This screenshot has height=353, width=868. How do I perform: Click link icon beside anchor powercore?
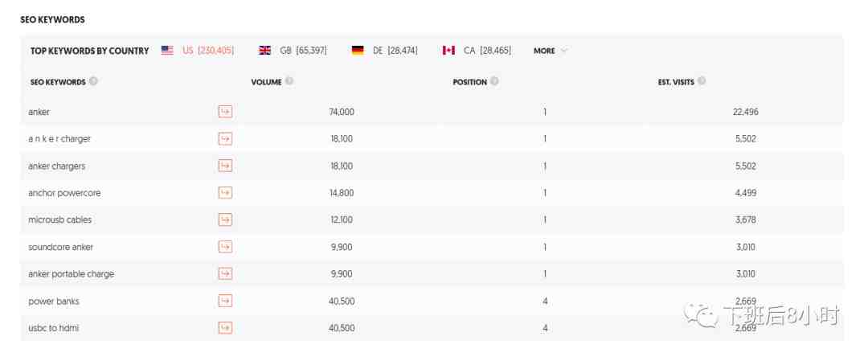coord(225,193)
